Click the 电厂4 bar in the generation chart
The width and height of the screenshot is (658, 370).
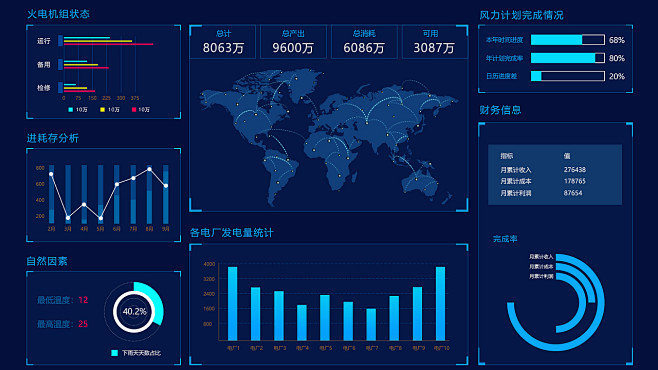302,323
